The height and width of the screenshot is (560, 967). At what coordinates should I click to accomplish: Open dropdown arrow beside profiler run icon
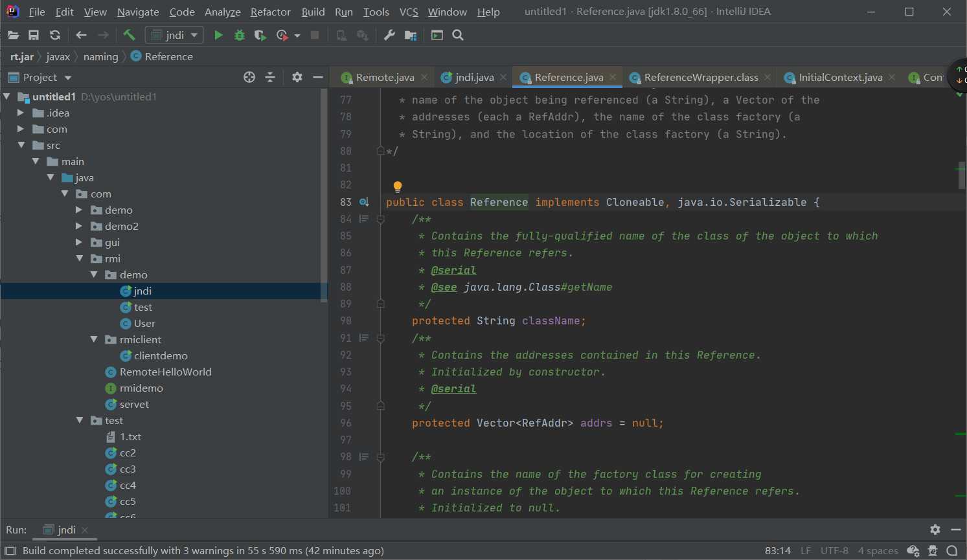[297, 36]
